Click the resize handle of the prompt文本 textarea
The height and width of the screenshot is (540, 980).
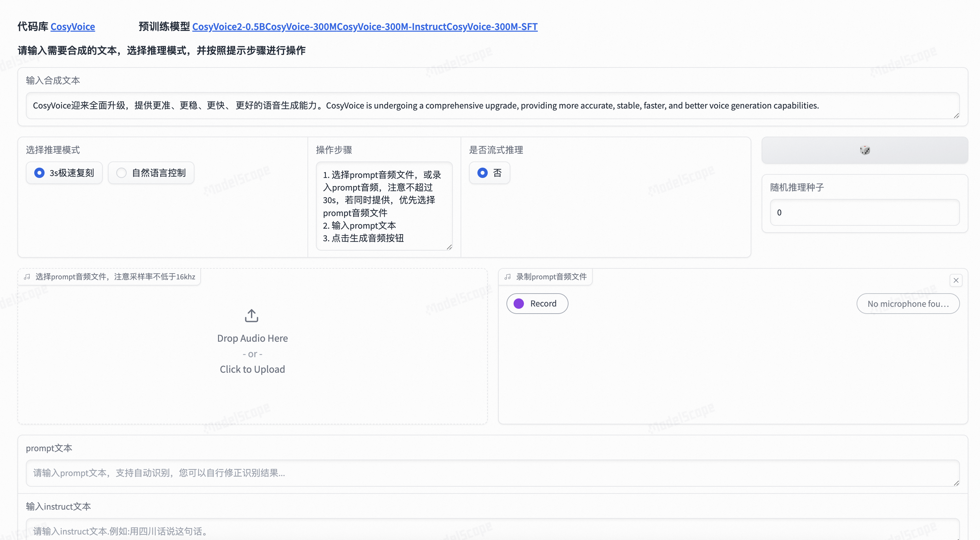pos(956,483)
